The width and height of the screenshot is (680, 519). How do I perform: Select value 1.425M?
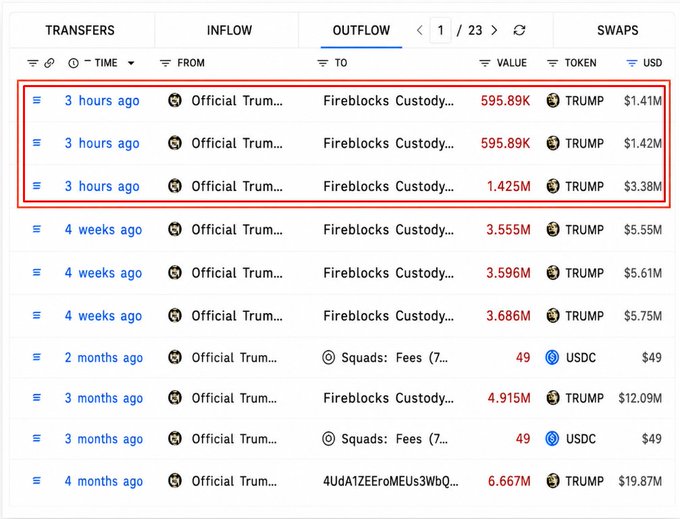[x=509, y=186]
